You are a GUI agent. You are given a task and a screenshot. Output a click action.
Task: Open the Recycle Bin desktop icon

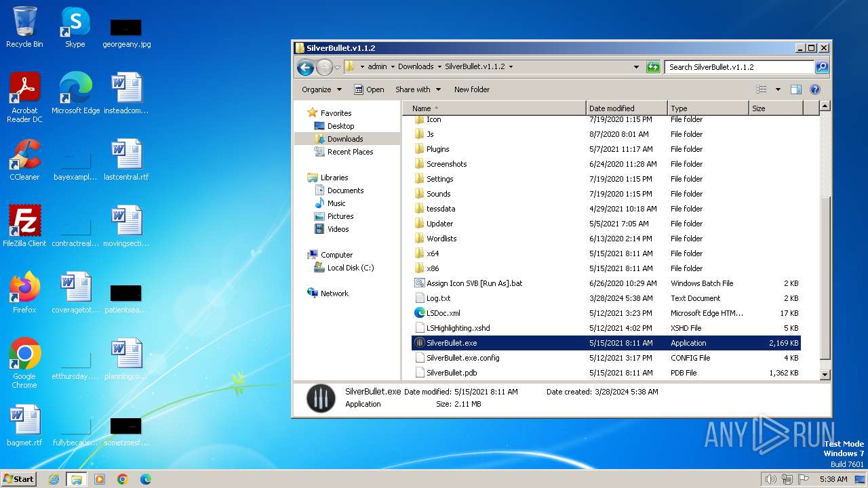pyautogui.click(x=24, y=27)
